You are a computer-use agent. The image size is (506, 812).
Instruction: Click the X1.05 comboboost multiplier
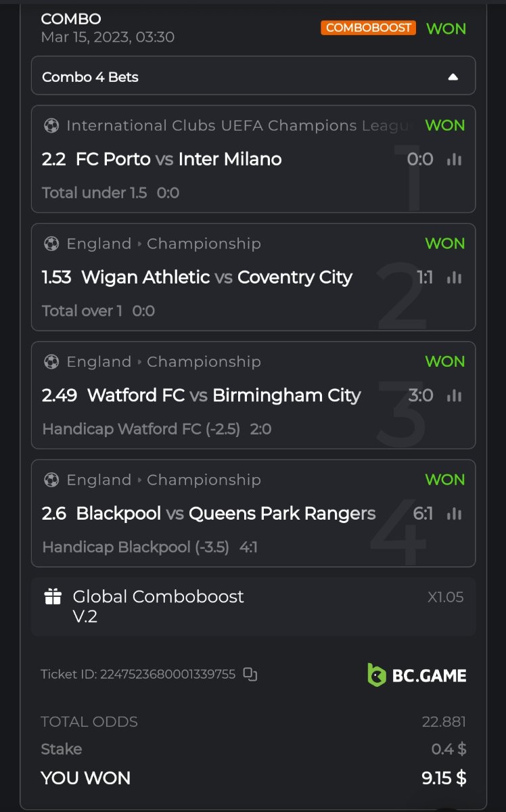[x=445, y=597]
